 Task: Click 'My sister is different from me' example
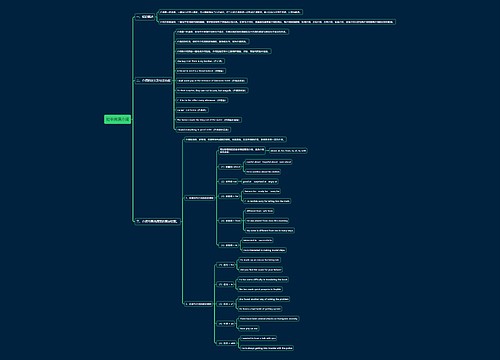tap(270, 230)
